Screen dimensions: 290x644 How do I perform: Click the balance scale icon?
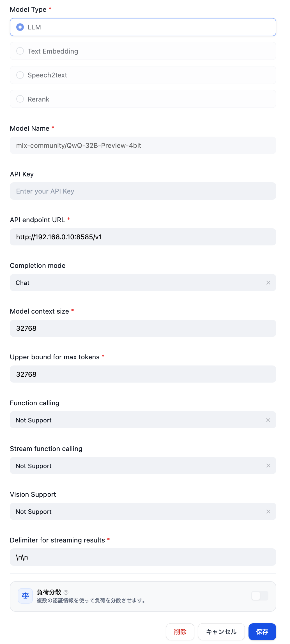coord(25,596)
